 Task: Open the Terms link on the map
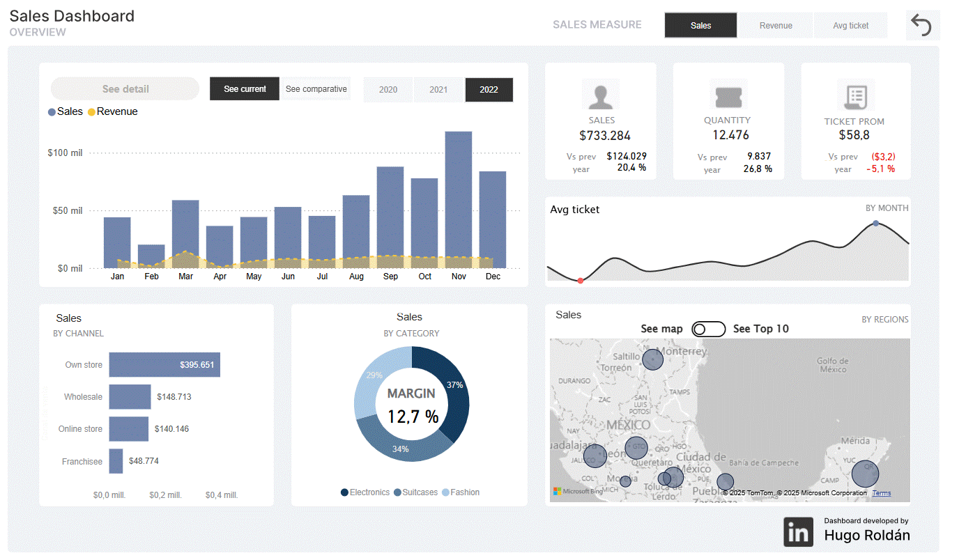881,493
